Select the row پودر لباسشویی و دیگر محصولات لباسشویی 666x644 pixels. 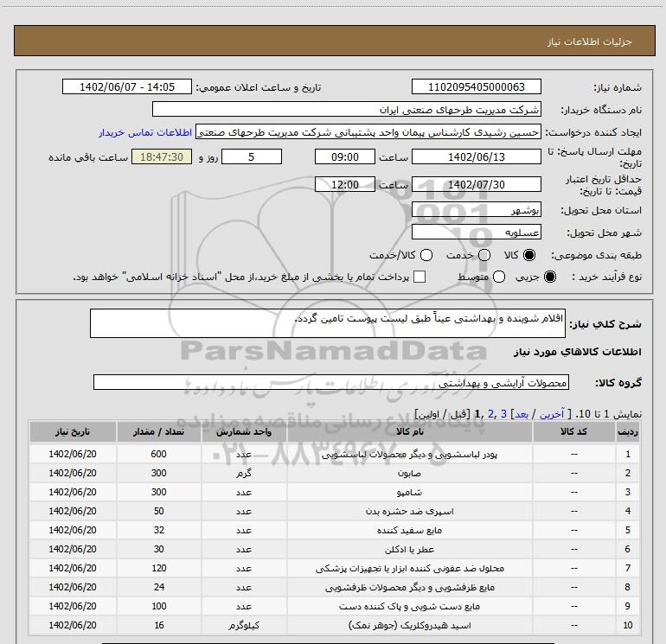pyautogui.click(x=334, y=454)
